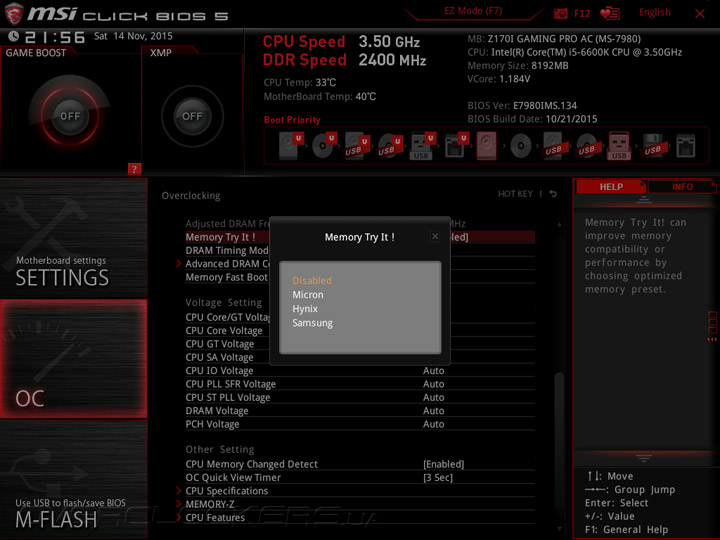Click the back arrow next to HOT KEY
Screen dimensions: 720x540
(553, 194)
